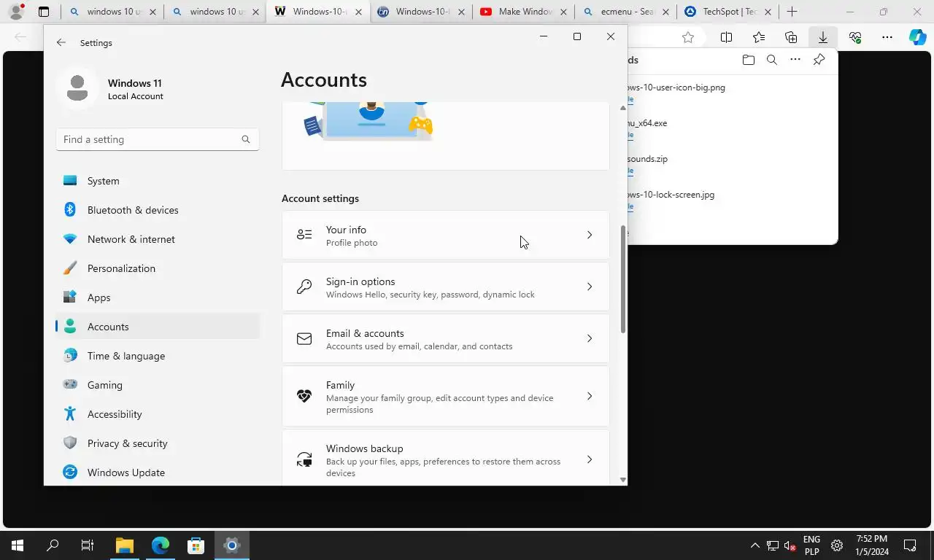Click the Privacy & security shield icon
Screen dimensions: 934x560
(x=70, y=443)
